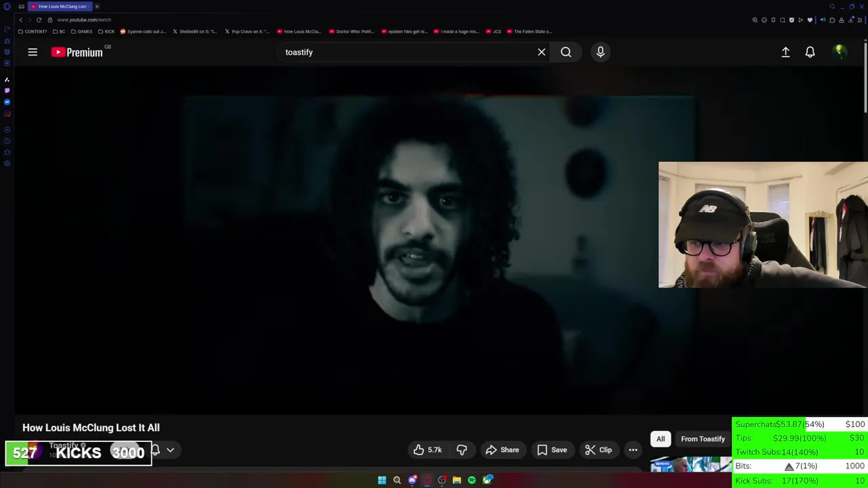
Task: Open The Fallen State bookmark
Action: pos(530,31)
